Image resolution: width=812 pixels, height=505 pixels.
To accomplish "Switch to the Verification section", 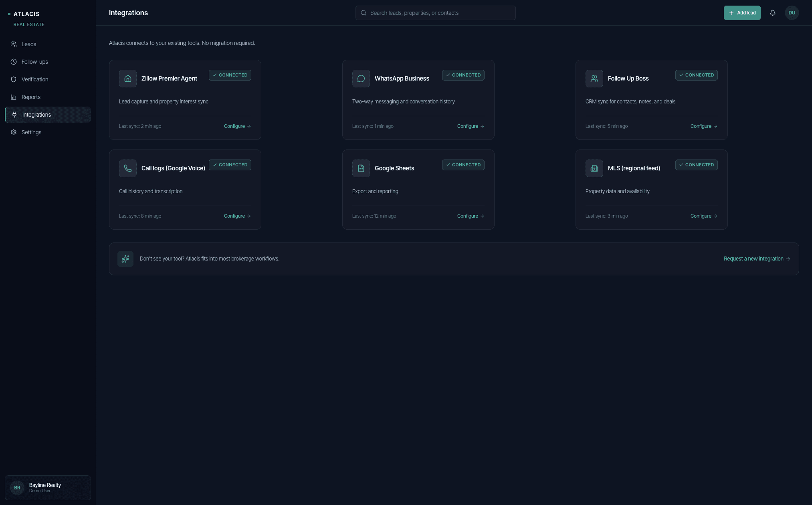I will point(35,79).
